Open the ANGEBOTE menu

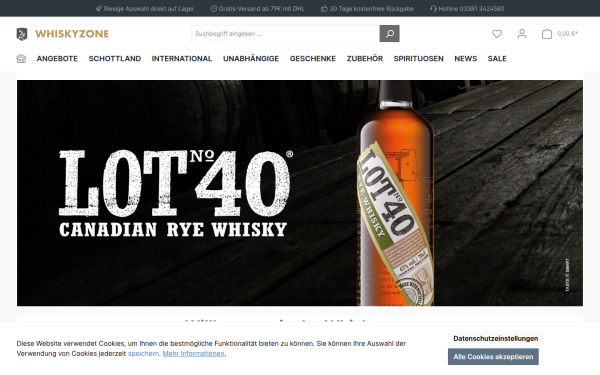57,59
